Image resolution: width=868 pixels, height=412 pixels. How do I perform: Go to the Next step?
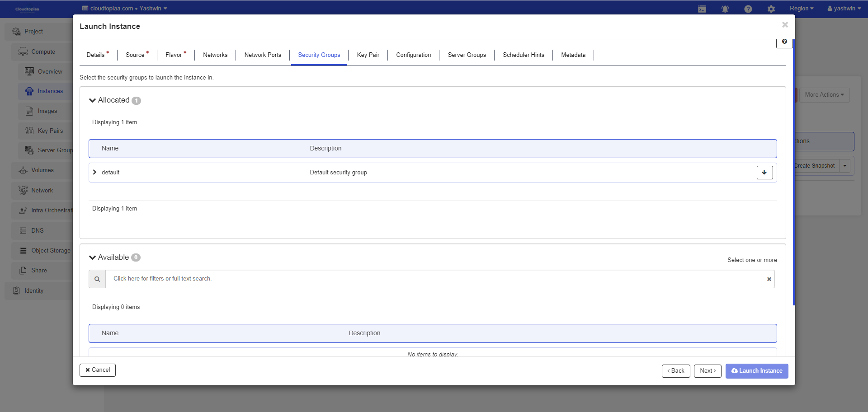point(708,371)
